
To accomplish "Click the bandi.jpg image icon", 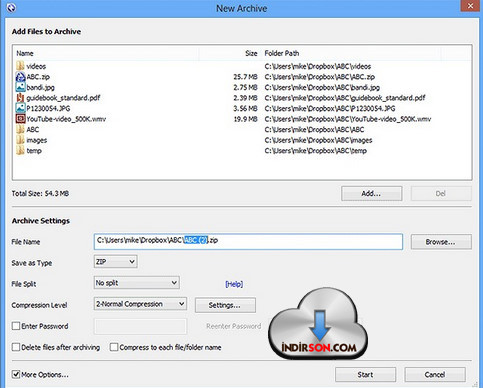I will 20,87.
